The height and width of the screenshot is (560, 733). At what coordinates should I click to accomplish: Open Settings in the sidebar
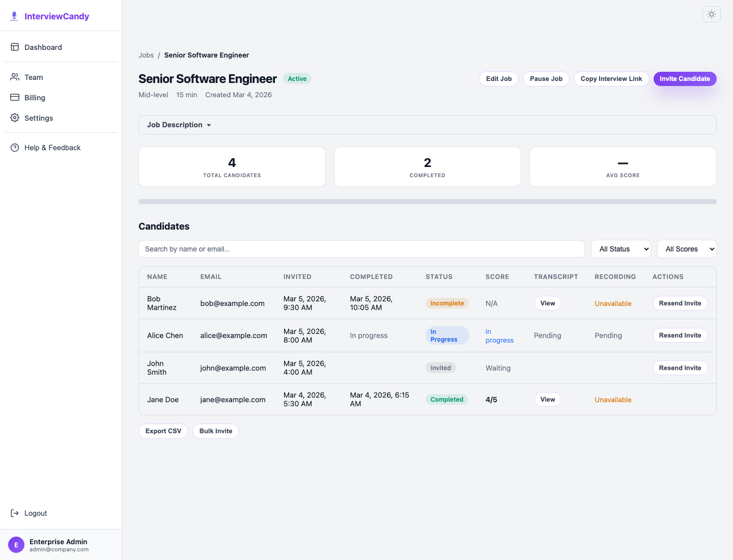pos(61,118)
